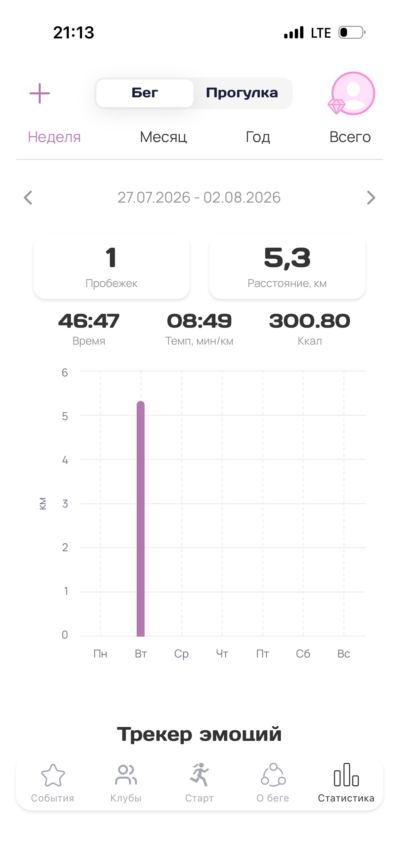399x868 pixels.
Task: Tap the week date range label
Action: [199, 198]
